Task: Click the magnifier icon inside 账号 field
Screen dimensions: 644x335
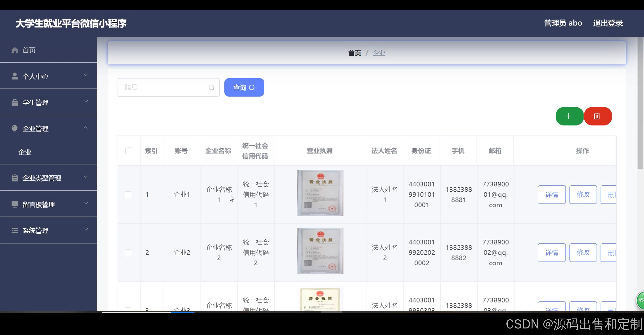Action: (x=212, y=87)
